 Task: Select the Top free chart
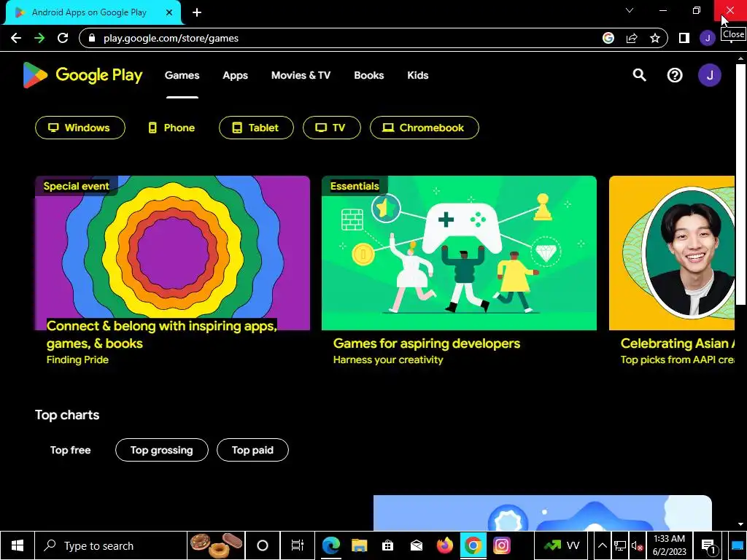(x=71, y=450)
